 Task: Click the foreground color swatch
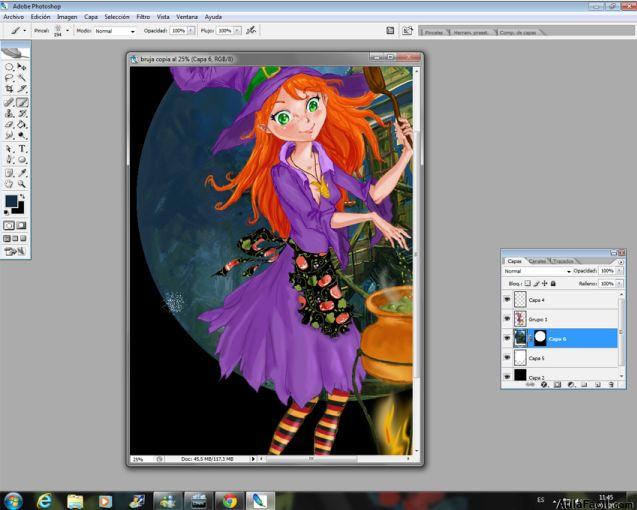point(11,202)
